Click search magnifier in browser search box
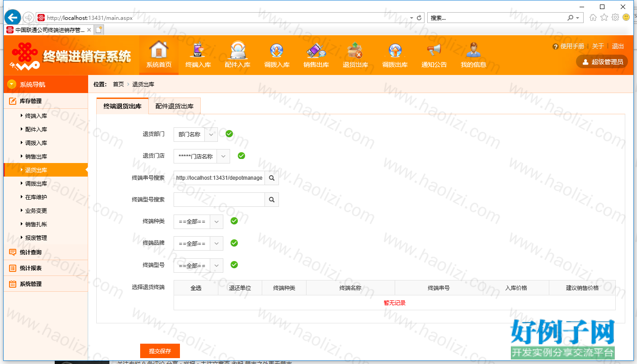This screenshot has width=637, height=364. [x=571, y=18]
